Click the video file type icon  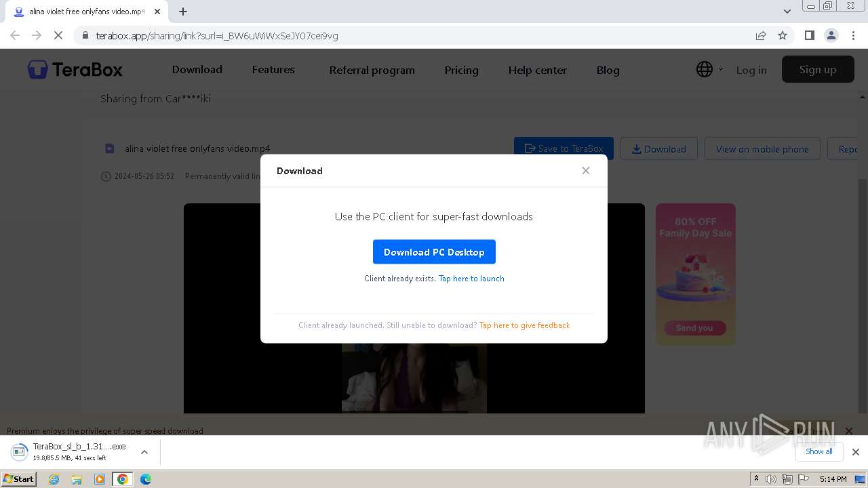tap(110, 148)
